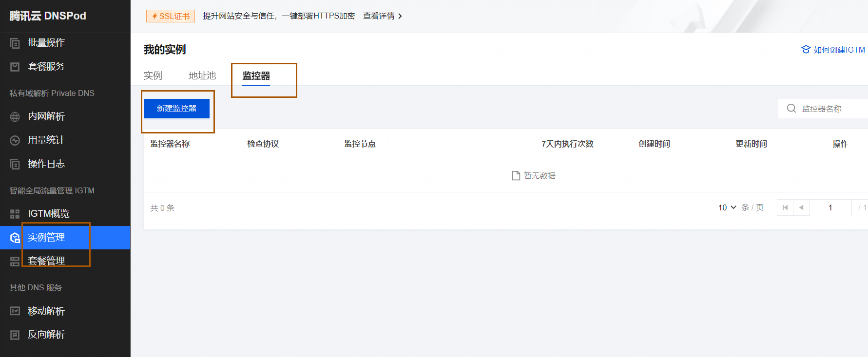Image resolution: width=868 pixels, height=357 pixels.
Task: Go to first page icon
Action: (785, 207)
